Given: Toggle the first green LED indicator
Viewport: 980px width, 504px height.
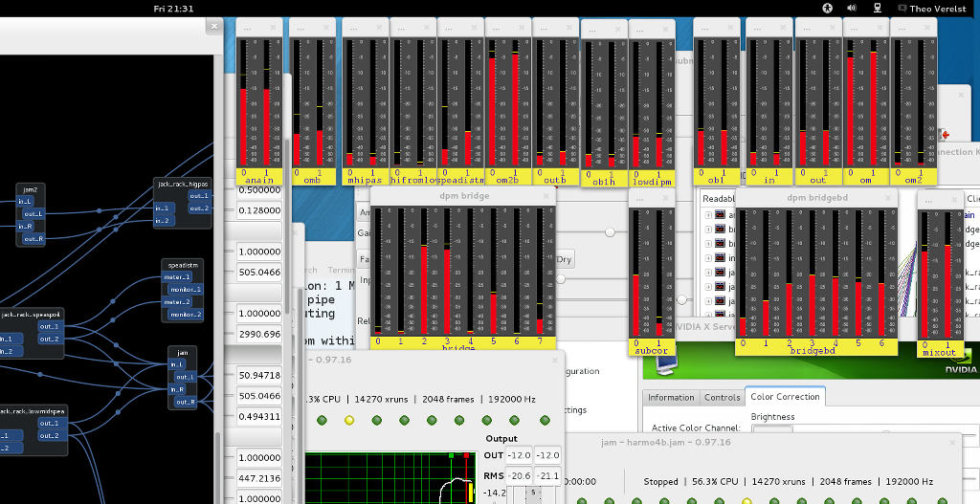Looking at the screenshot, I should 322,420.
